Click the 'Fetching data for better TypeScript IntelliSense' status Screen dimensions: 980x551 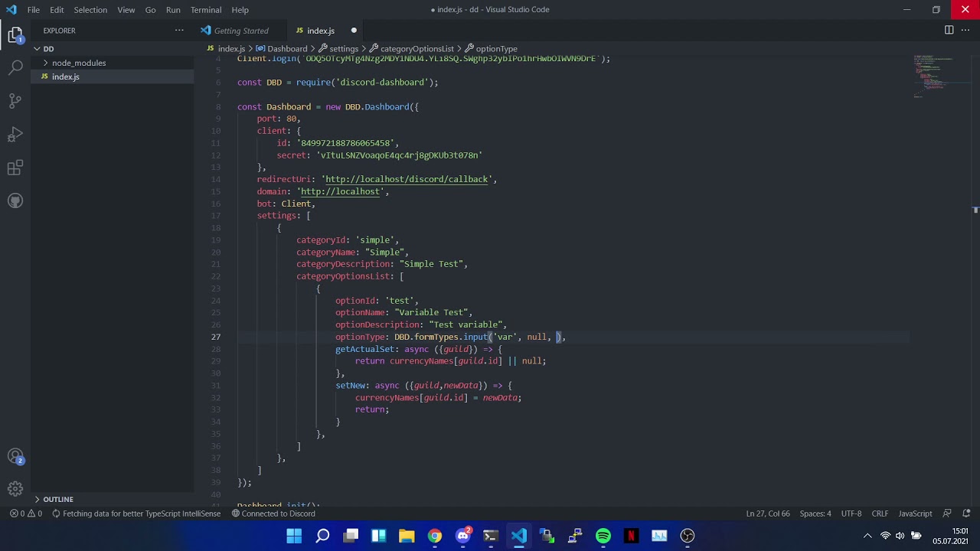tap(136, 514)
